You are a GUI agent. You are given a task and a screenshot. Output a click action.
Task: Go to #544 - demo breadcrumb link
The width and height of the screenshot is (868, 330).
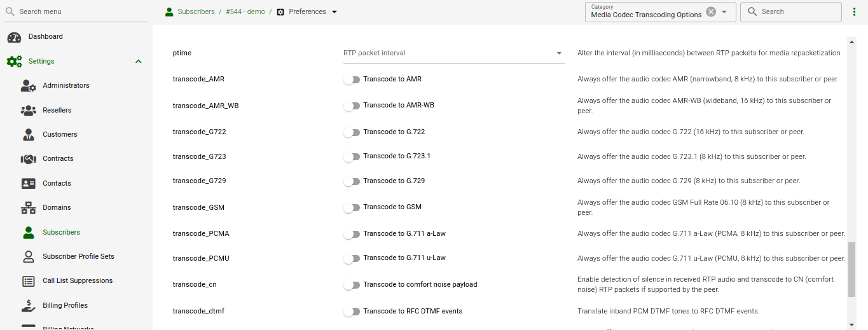[x=245, y=12]
